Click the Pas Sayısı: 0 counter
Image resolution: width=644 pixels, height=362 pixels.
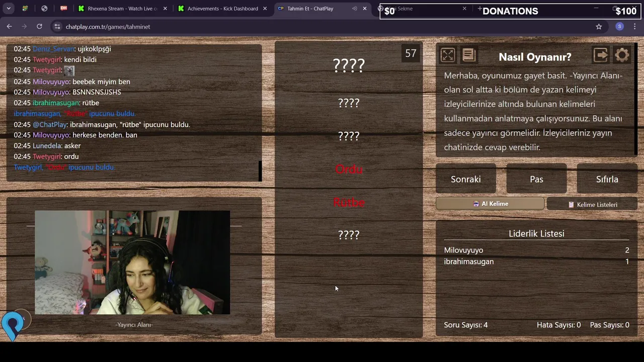[609, 325]
